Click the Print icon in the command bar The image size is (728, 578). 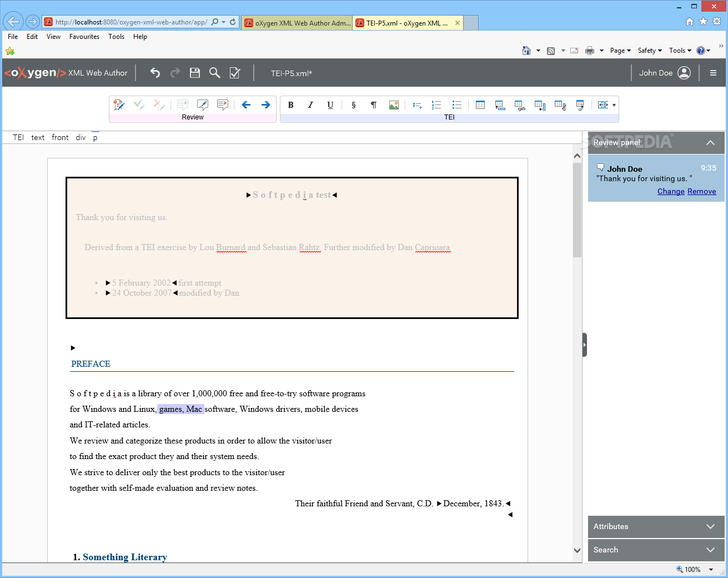pos(590,51)
